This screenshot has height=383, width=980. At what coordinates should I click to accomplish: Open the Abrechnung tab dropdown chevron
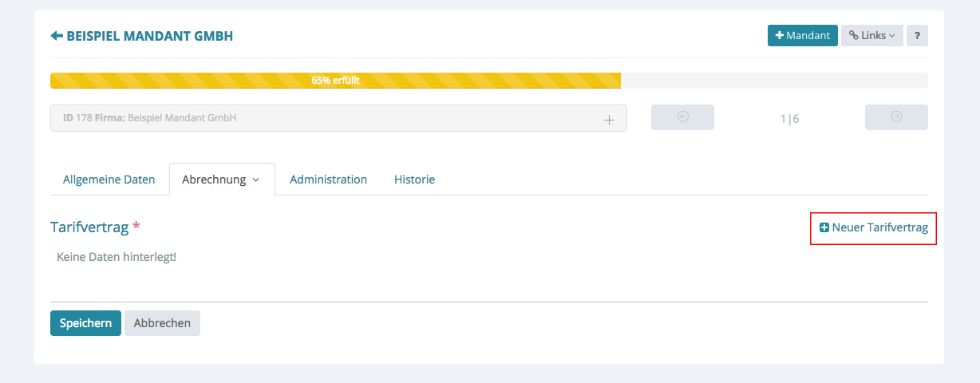[x=256, y=180]
